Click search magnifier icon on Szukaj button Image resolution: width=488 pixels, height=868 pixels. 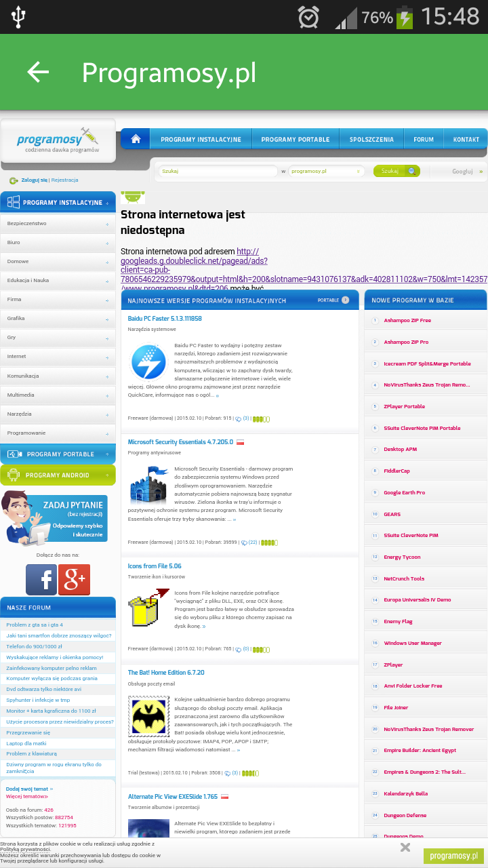pos(411,172)
